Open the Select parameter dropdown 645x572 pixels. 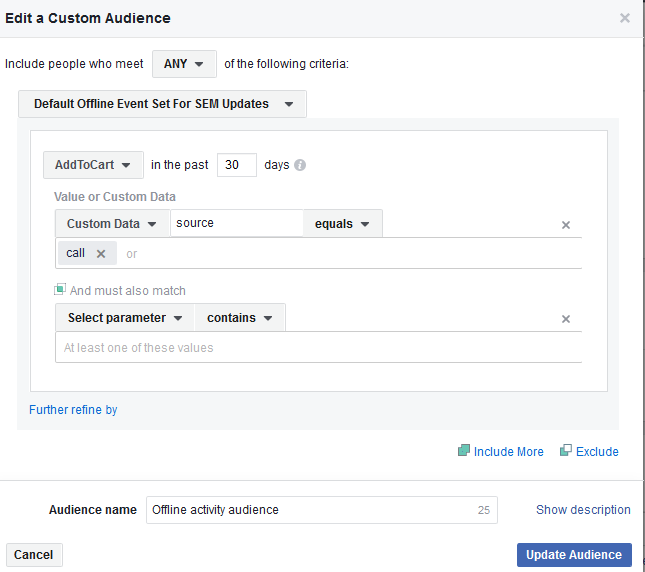pos(125,318)
